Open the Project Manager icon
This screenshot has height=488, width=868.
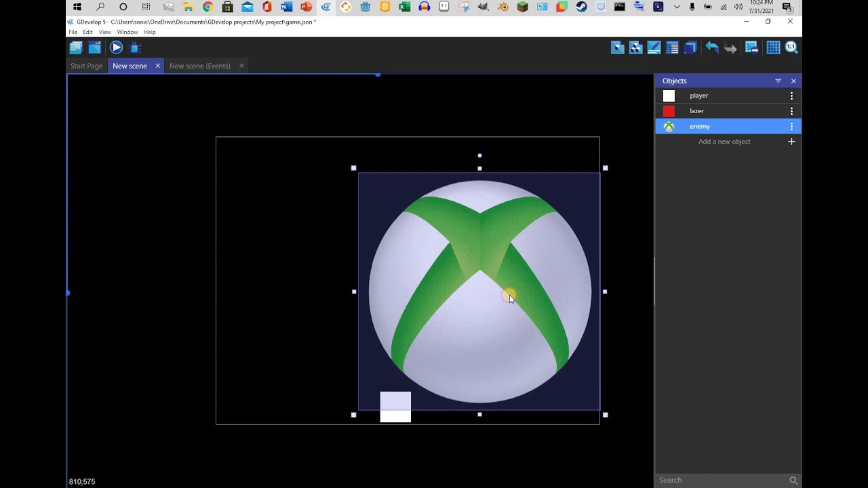[x=76, y=47]
